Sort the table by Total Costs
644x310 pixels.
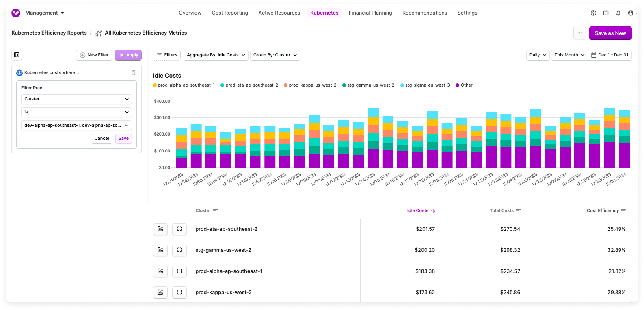pos(505,210)
